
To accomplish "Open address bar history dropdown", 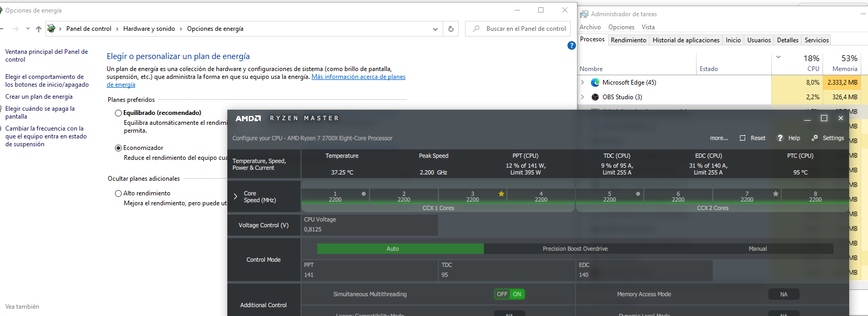I will pos(435,29).
